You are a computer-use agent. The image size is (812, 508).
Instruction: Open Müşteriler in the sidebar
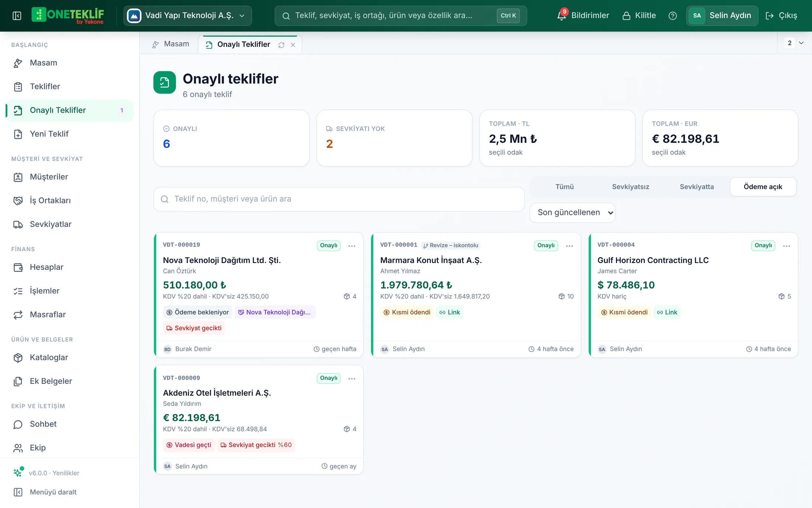click(x=70, y=177)
